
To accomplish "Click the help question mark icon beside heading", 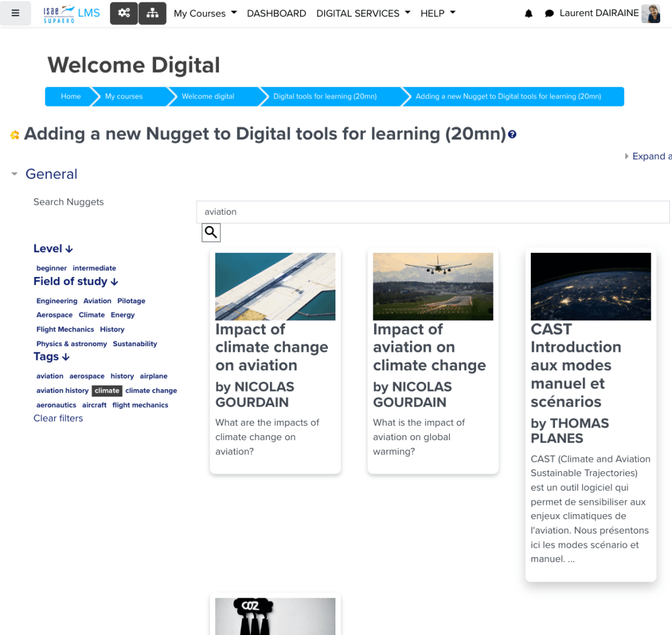I will [512, 134].
